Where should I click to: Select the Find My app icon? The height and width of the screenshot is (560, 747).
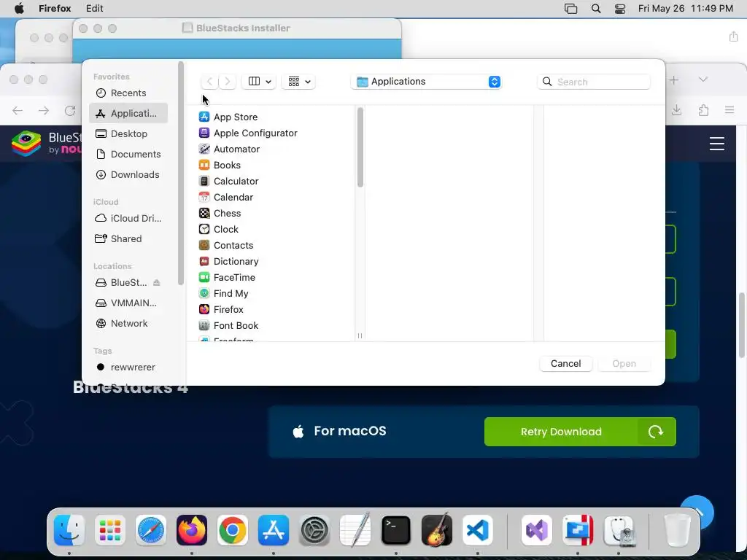204,293
